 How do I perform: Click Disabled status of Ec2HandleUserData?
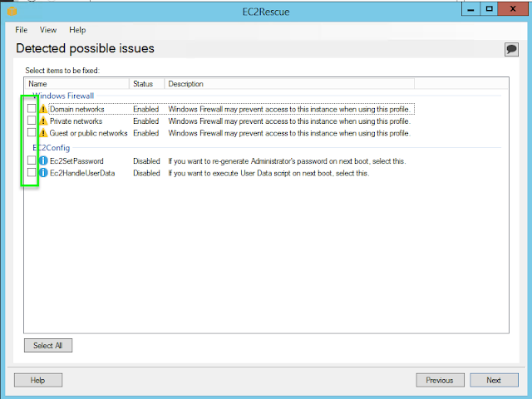tap(146, 173)
